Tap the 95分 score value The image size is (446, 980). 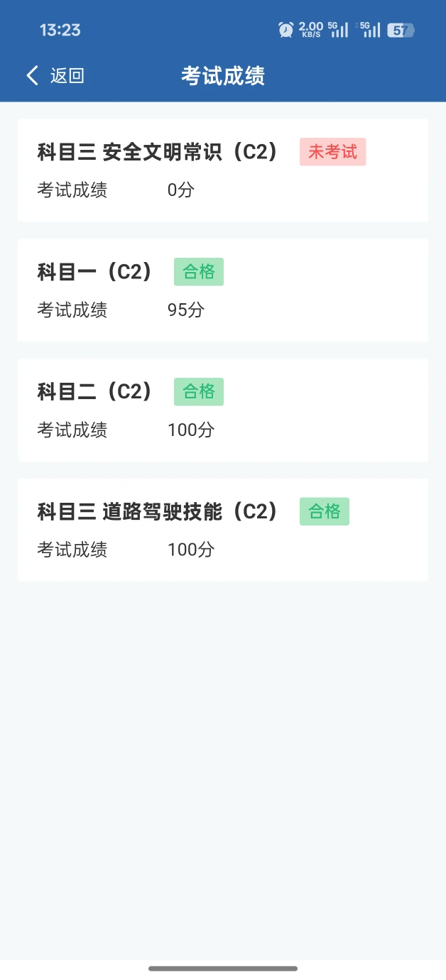pyautogui.click(x=185, y=310)
